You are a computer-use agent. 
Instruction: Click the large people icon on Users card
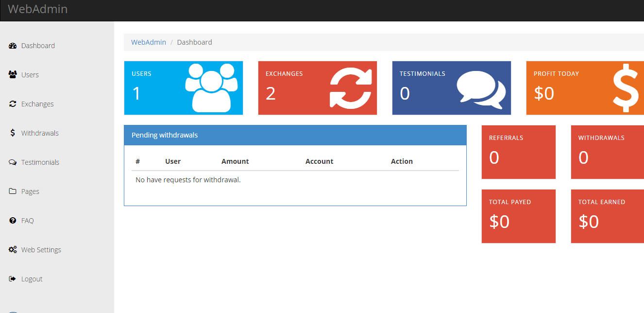[x=211, y=88]
